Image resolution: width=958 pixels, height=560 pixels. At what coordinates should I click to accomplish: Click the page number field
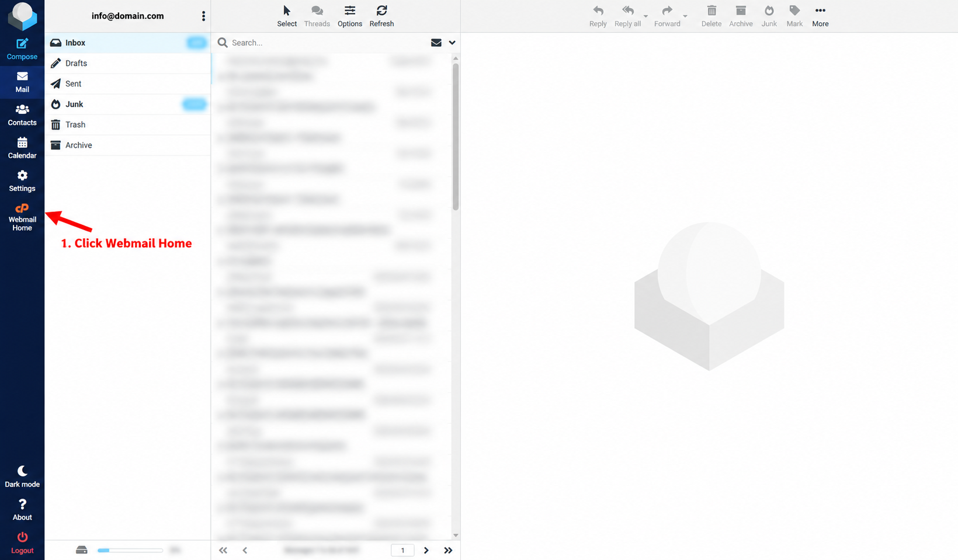pos(402,550)
